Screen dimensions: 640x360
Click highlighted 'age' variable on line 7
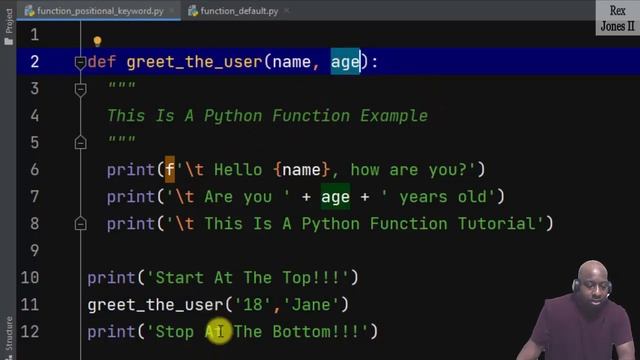[x=335, y=197]
